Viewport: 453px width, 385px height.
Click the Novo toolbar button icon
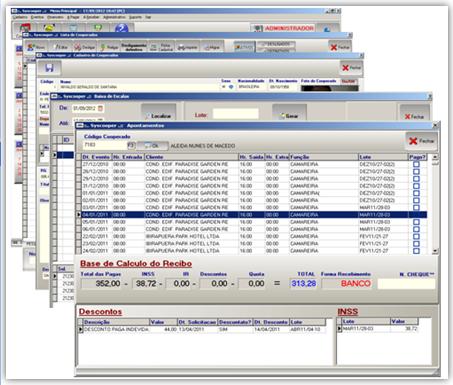(x=31, y=47)
